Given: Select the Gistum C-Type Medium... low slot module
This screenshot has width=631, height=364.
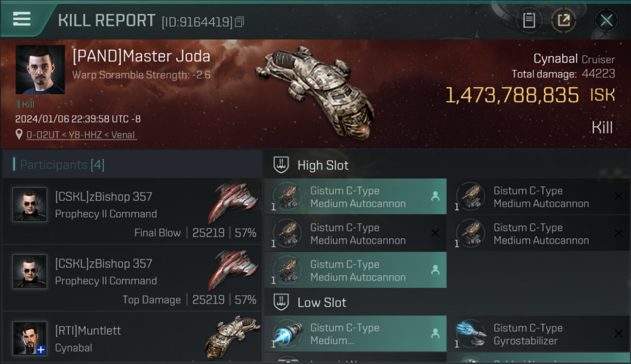Looking at the screenshot, I should [x=355, y=334].
